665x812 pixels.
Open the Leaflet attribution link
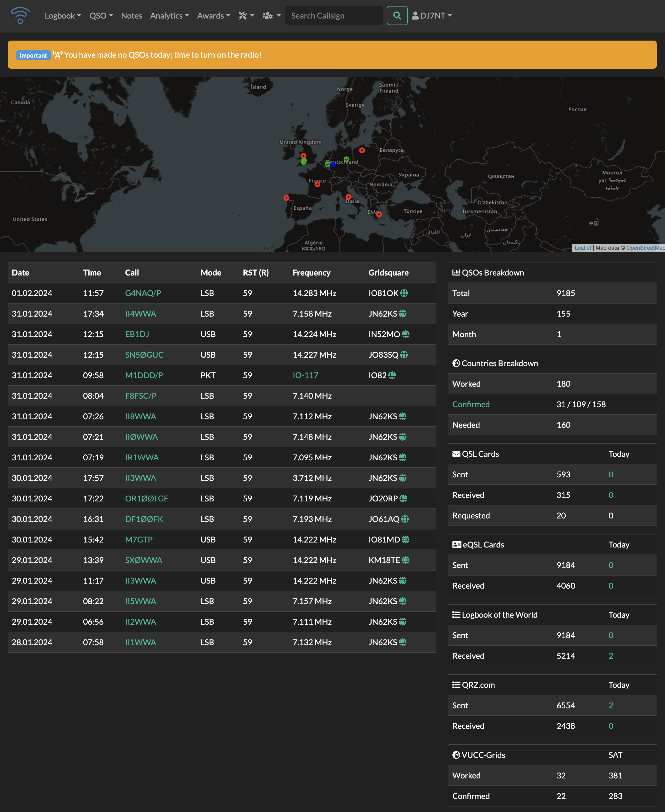(x=583, y=248)
